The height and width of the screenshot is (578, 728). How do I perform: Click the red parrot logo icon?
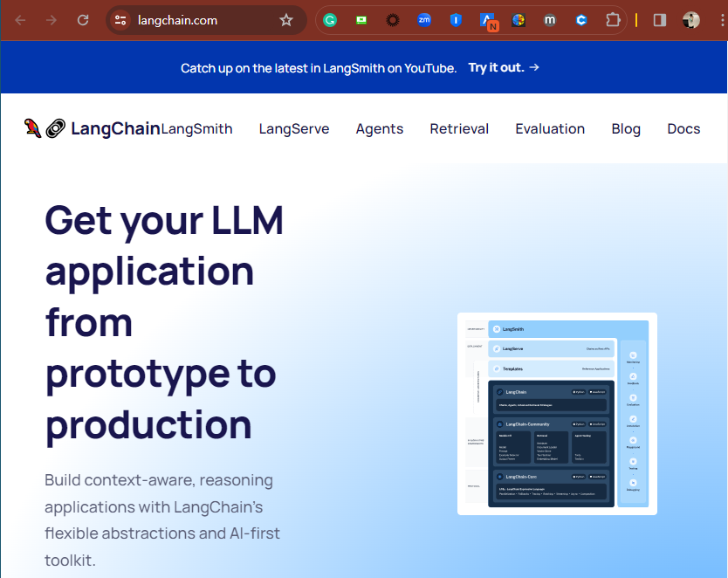[x=32, y=128]
